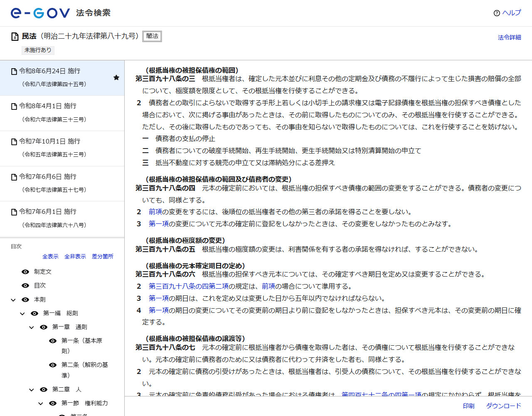Select the 令和7年6月6日 施行 version

(62, 184)
